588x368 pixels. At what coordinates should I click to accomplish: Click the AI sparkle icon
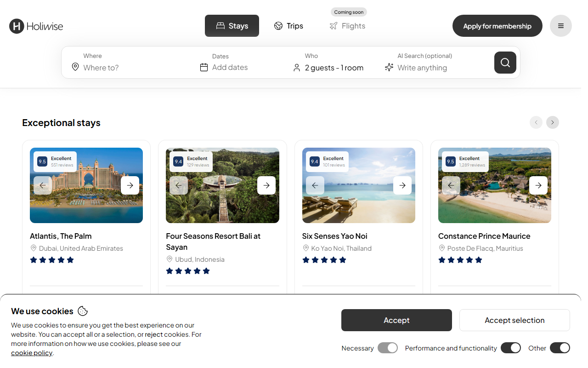pyautogui.click(x=389, y=67)
